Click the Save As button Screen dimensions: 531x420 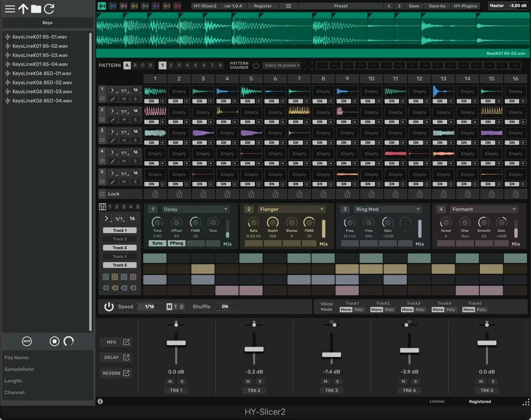pos(437,6)
